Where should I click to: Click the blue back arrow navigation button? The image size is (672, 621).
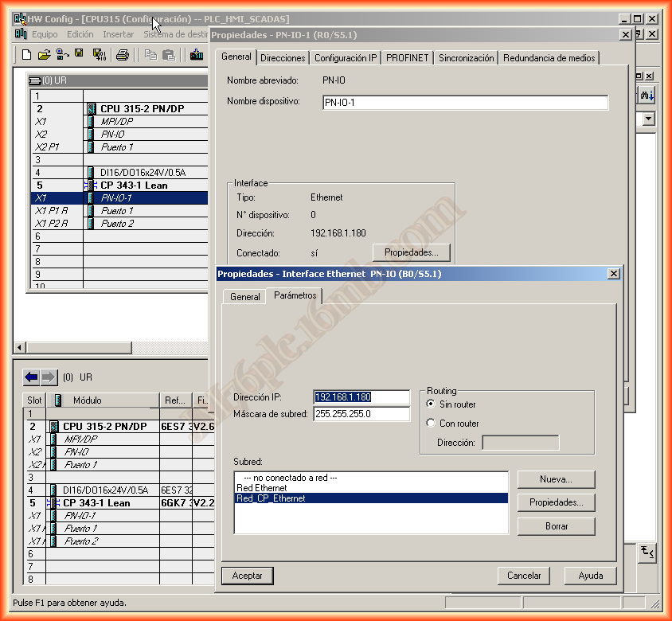[x=31, y=377]
